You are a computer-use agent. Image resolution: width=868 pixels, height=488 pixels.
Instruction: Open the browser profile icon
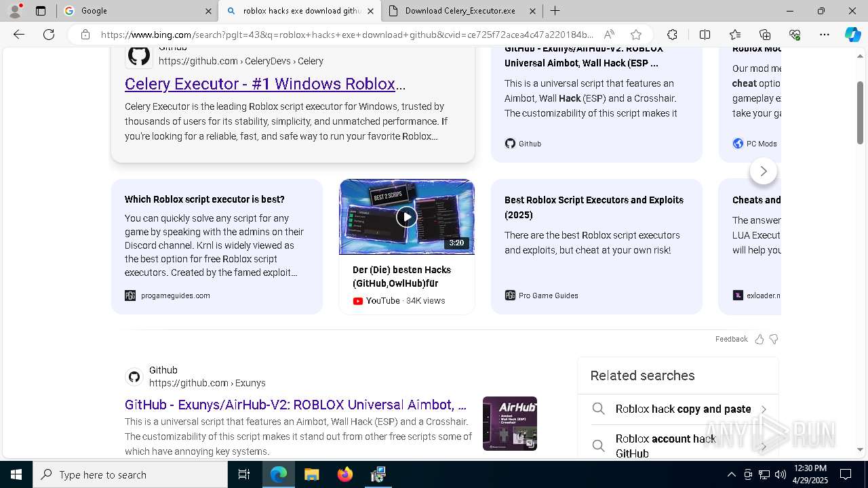pos(15,10)
